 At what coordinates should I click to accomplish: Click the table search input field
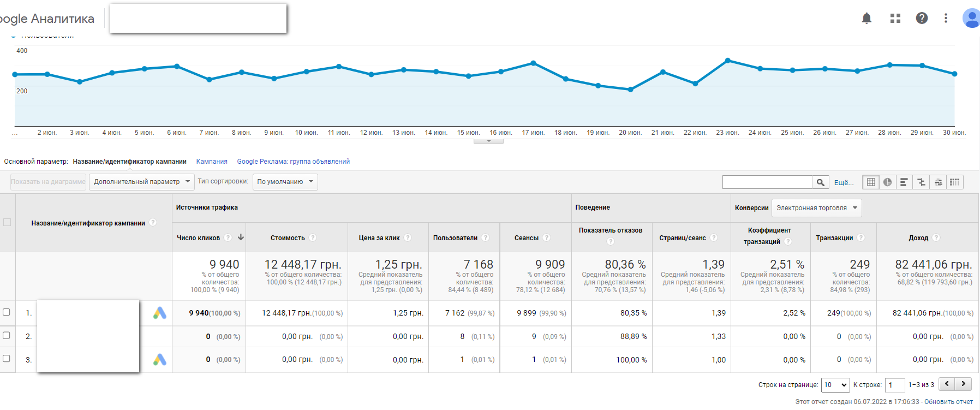click(767, 182)
